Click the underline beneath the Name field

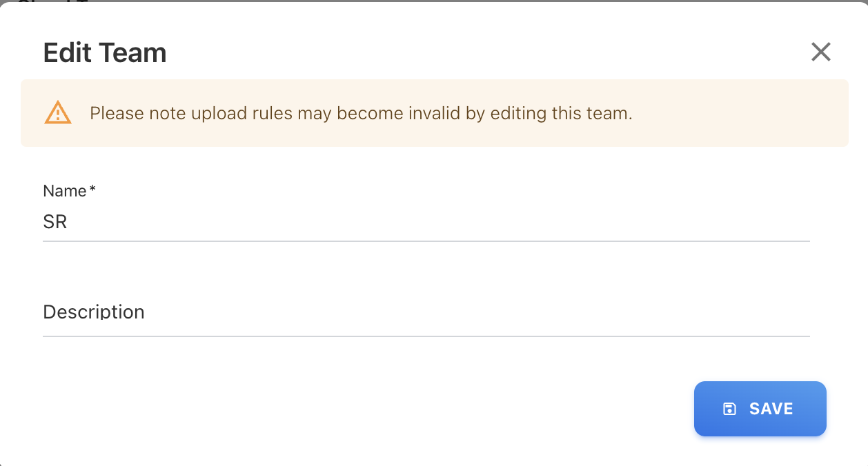(x=426, y=241)
